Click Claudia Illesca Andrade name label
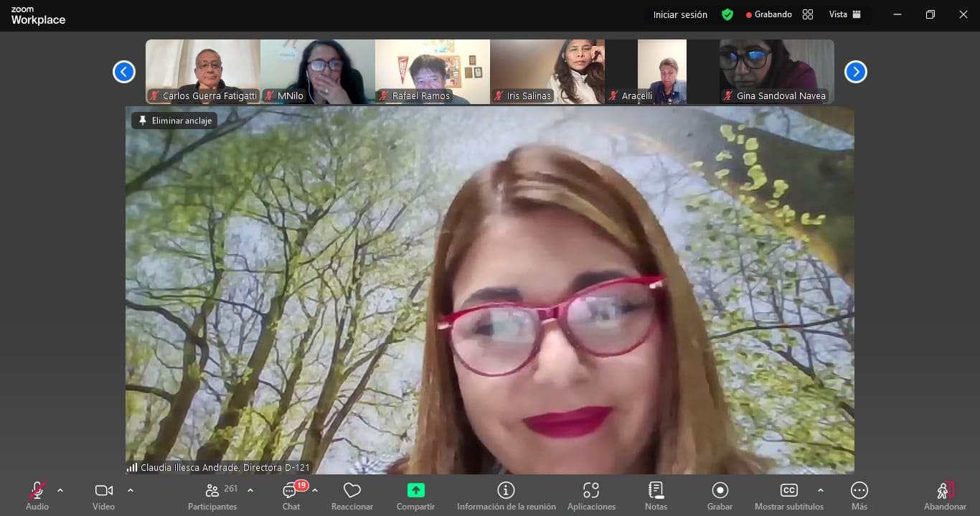This screenshot has height=516, width=980. (225, 467)
